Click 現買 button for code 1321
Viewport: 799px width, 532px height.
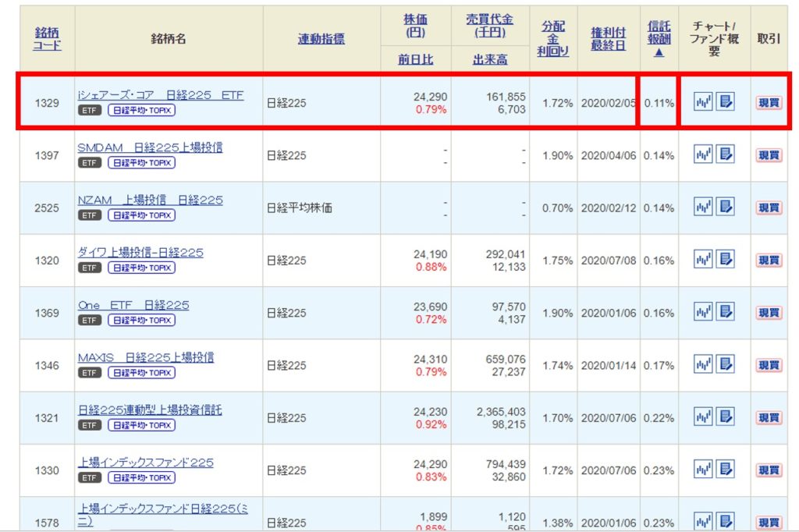(x=769, y=418)
